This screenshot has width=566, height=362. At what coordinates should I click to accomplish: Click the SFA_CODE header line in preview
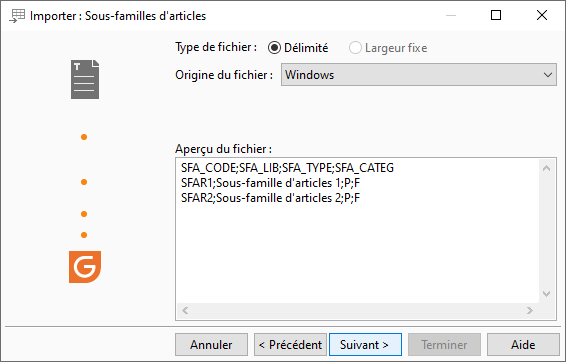point(287,168)
